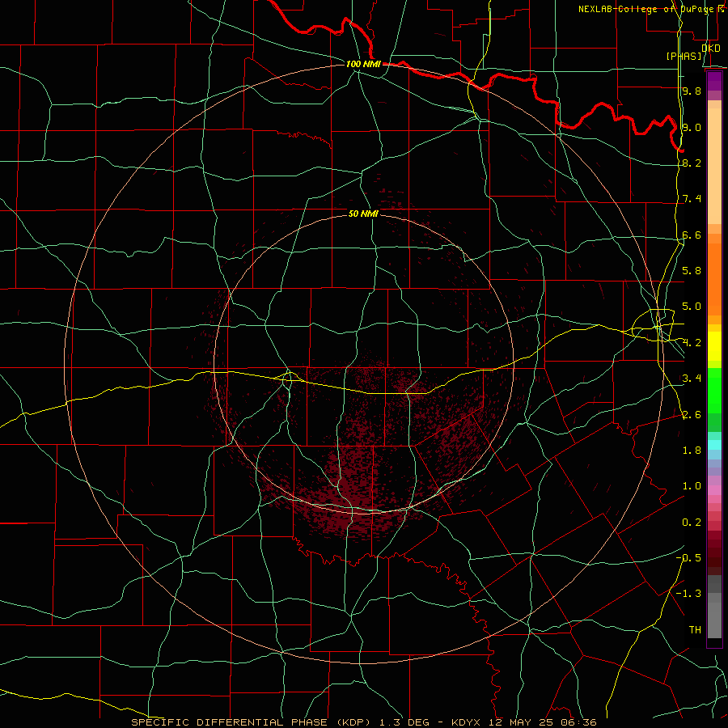This screenshot has height=728, width=728.
Task: Click the 50 NMI range ring label
Action: (363, 214)
